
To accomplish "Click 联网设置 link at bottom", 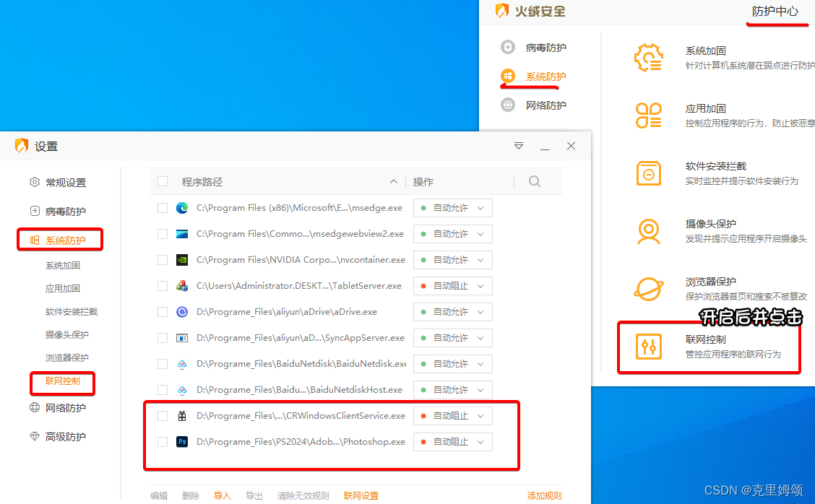I will 361,495.
